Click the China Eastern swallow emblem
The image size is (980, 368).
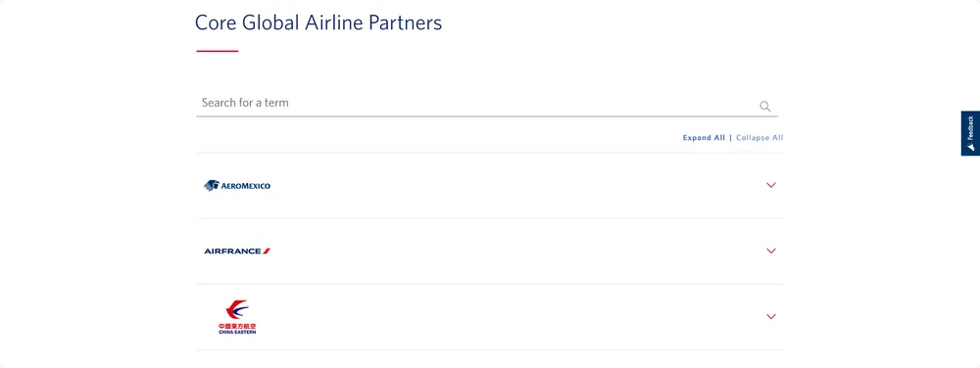pos(237,309)
